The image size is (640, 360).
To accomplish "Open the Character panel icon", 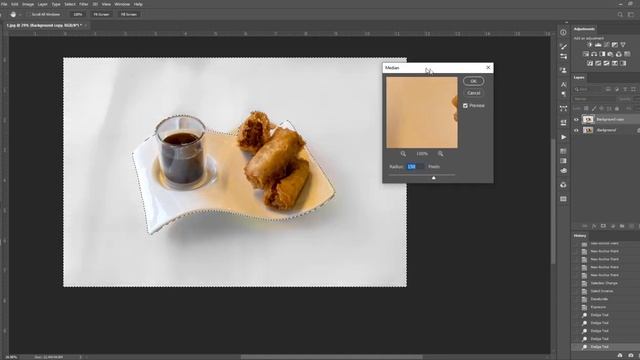I will coord(563,84).
